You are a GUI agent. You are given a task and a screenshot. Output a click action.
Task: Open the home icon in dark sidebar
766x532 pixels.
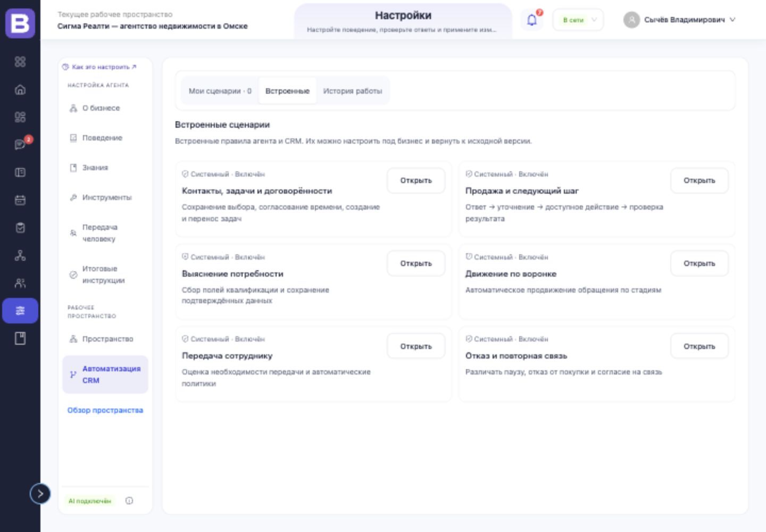point(20,89)
